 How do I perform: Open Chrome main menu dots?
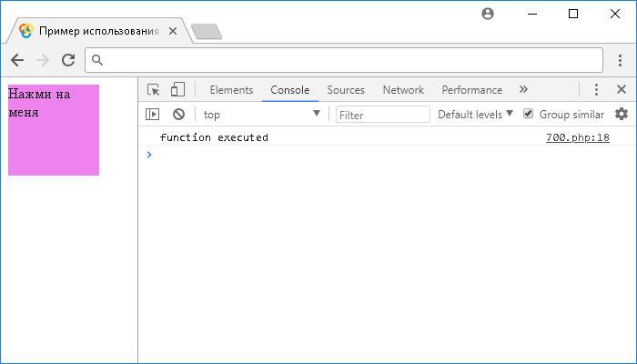620,60
